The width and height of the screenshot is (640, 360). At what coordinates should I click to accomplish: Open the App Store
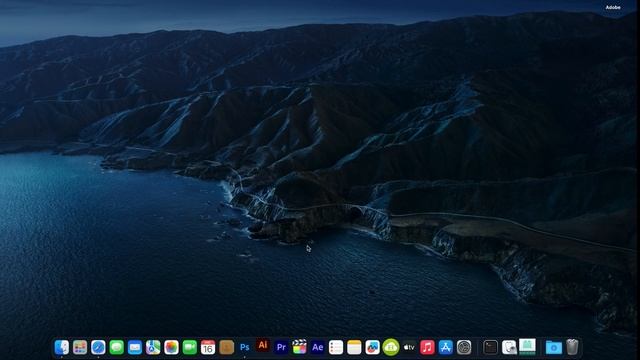pos(446,347)
